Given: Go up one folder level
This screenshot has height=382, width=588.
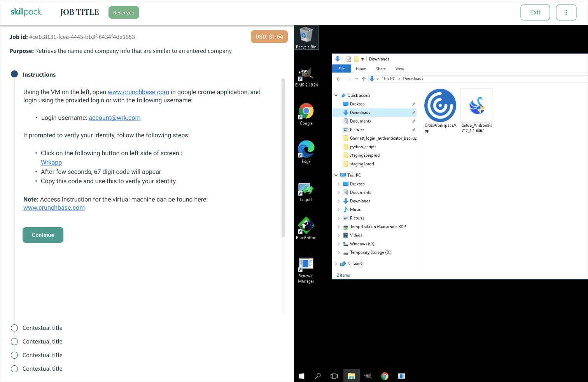Looking at the screenshot, I should click(x=364, y=79).
